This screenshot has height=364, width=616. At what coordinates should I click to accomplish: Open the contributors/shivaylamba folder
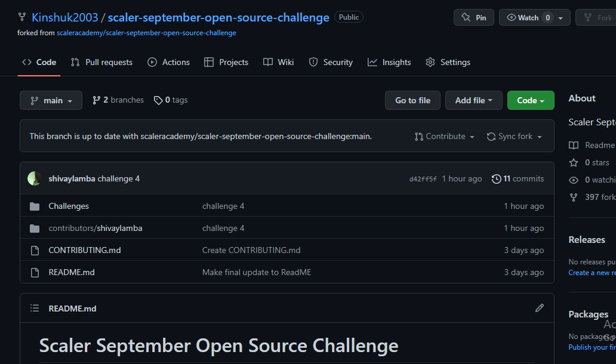[96, 228]
